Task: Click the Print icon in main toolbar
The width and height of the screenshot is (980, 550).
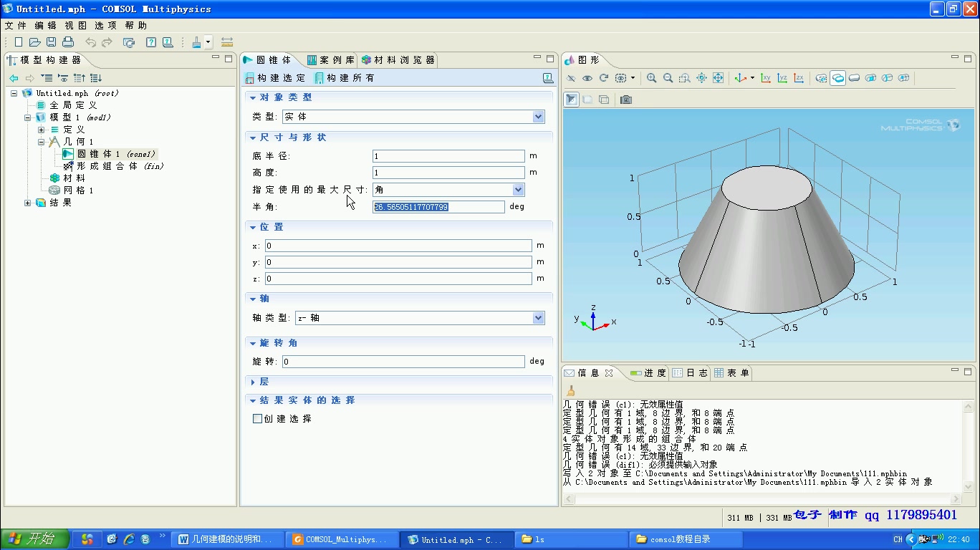Action: tap(68, 42)
